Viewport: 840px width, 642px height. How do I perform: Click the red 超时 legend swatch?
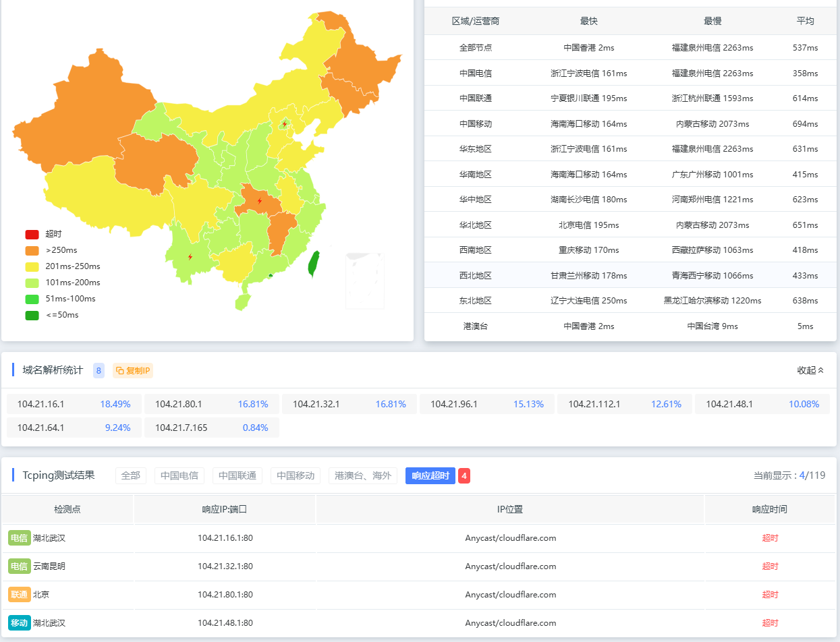pyautogui.click(x=32, y=234)
